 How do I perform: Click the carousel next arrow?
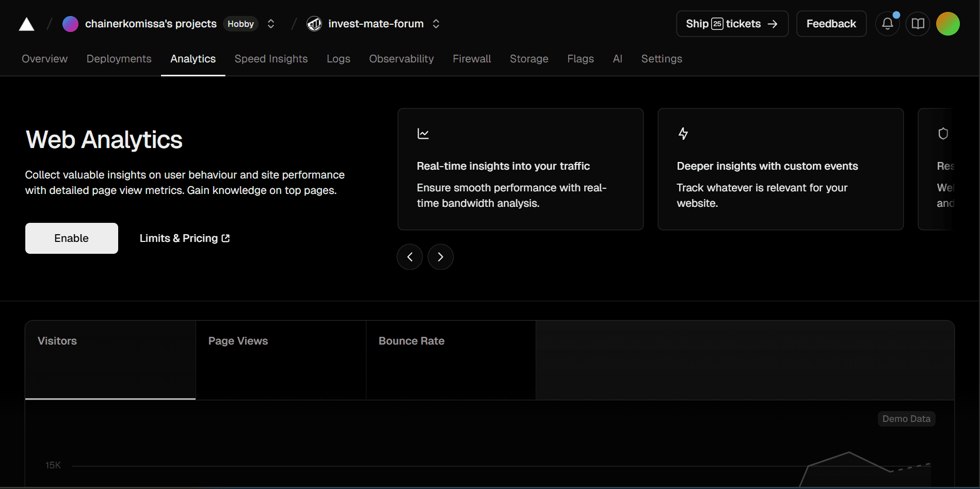click(440, 256)
